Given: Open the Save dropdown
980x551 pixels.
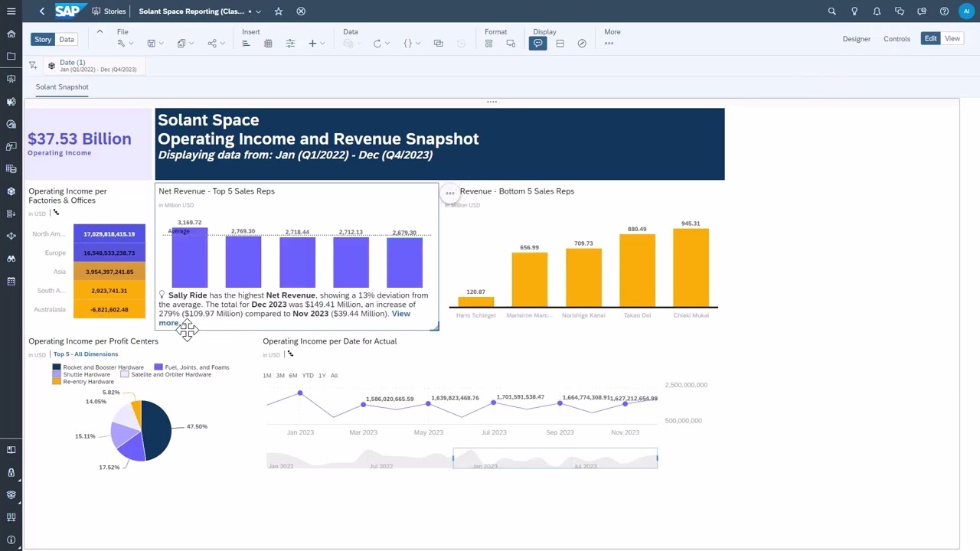Looking at the screenshot, I should tap(155, 44).
